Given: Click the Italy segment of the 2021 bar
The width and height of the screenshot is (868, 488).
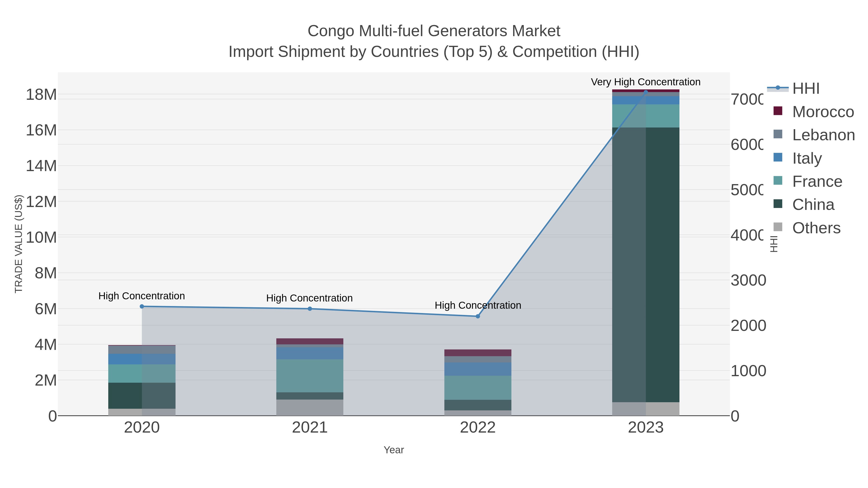Looking at the screenshot, I should [310, 353].
